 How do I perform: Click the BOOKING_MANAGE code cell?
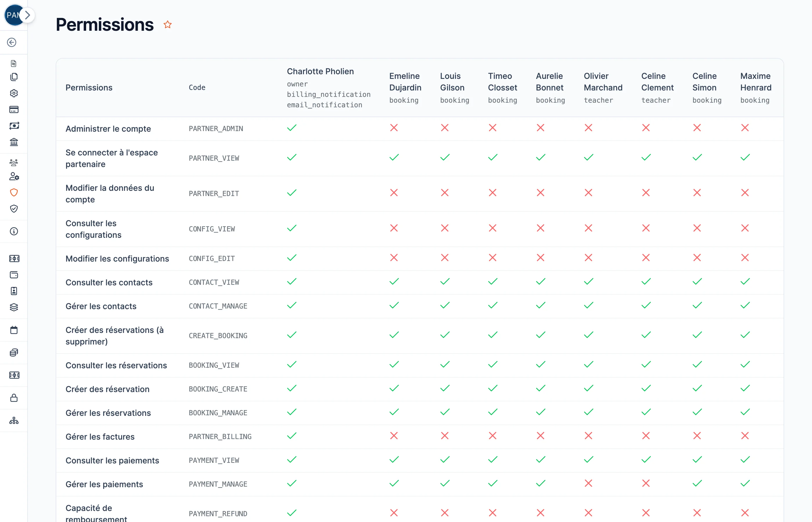coord(218,413)
